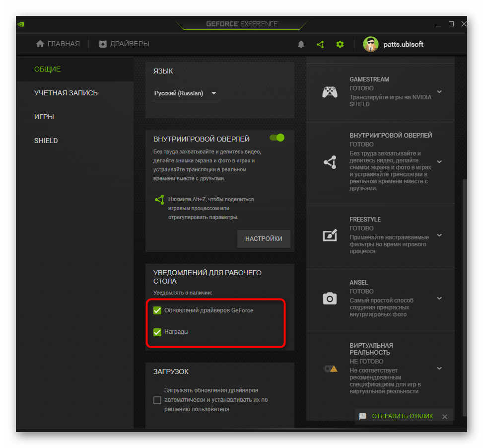Select Учетная запись in the sidebar
The image size is (483, 448).
[x=66, y=93]
